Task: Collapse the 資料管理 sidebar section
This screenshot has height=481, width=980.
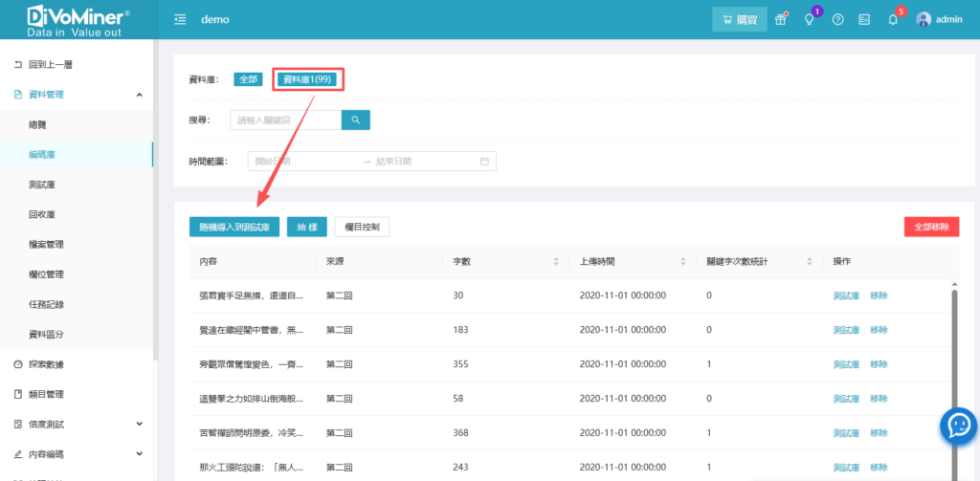Action: (140, 95)
